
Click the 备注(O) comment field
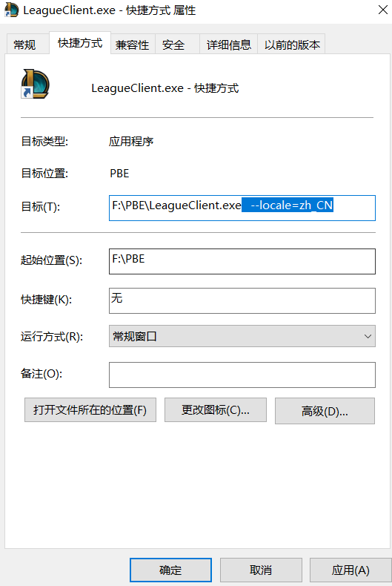pyautogui.click(x=242, y=375)
